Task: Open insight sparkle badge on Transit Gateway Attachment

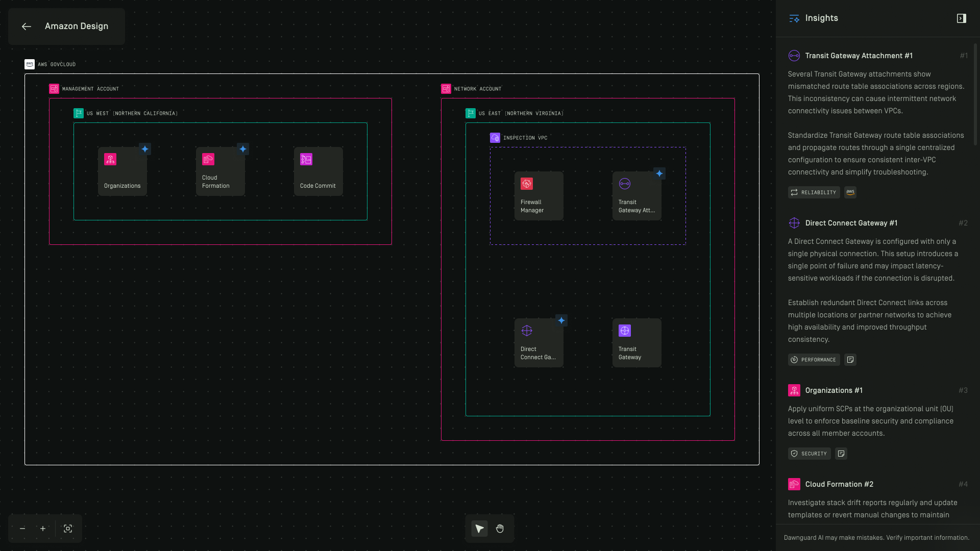Action: click(x=659, y=173)
